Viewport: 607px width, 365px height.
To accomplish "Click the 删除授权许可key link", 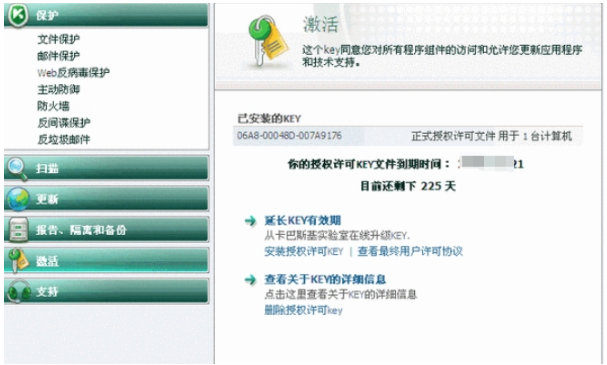I will [303, 310].
